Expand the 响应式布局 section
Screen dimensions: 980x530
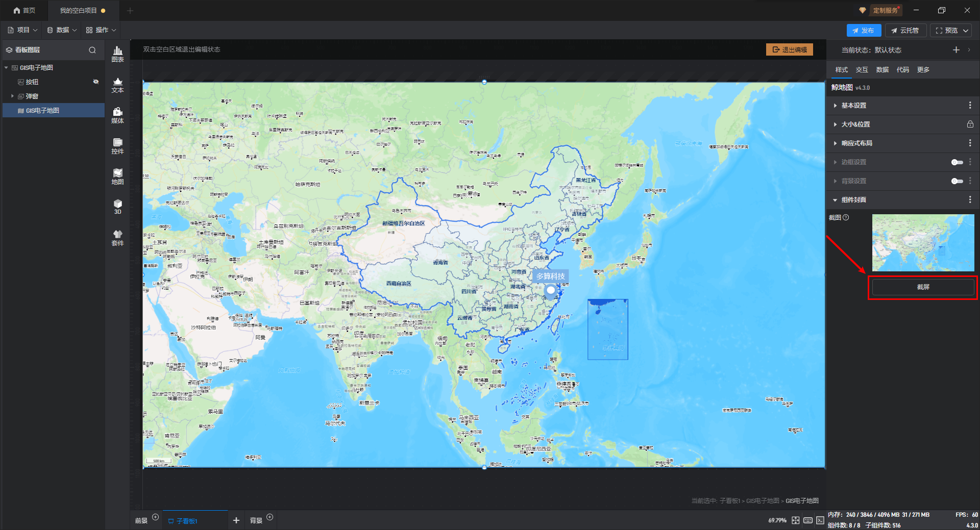pos(835,143)
